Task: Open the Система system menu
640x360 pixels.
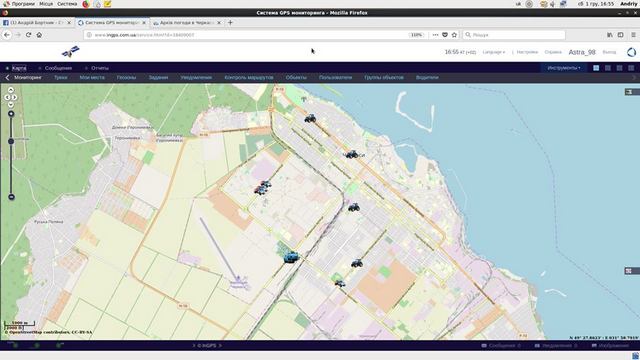Action: pos(67,4)
